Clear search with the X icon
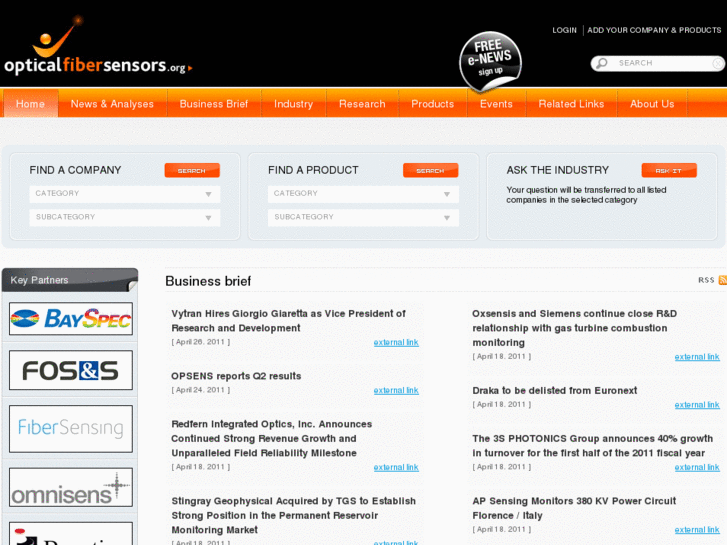Image resolution: width=727 pixels, height=545 pixels. (718, 63)
